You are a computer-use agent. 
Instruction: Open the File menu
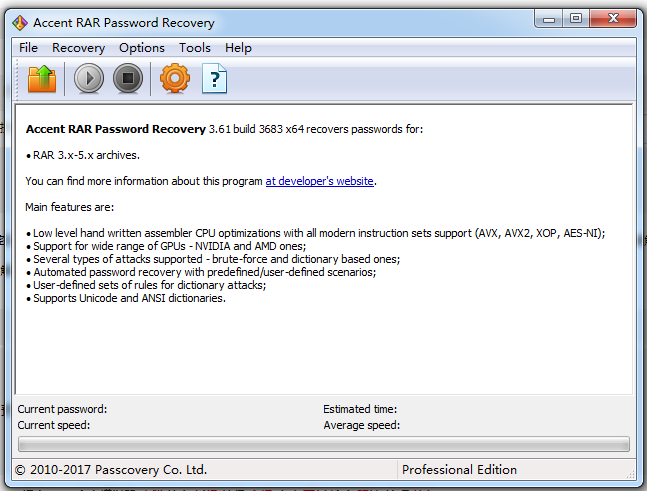tap(28, 47)
